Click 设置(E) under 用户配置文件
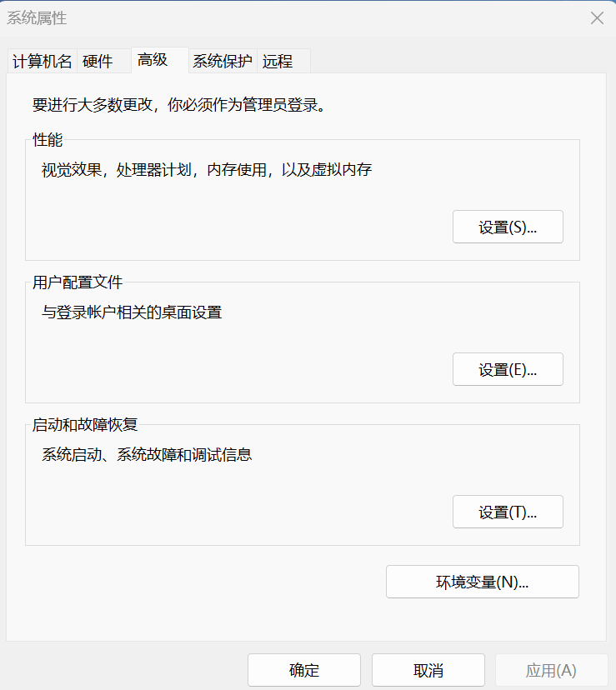This screenshot has width=616, height=690. (508, 368)
